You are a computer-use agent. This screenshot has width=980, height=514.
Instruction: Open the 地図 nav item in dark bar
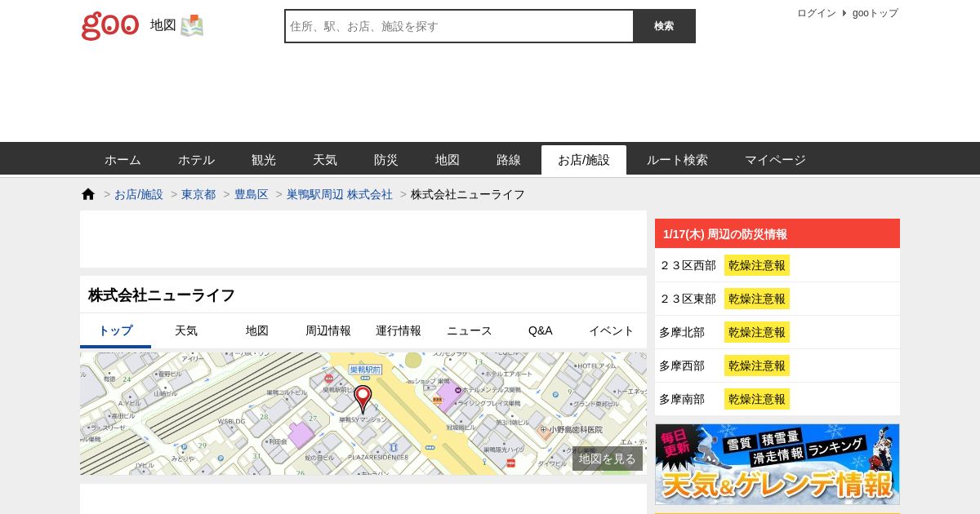[x=448, y=160]
